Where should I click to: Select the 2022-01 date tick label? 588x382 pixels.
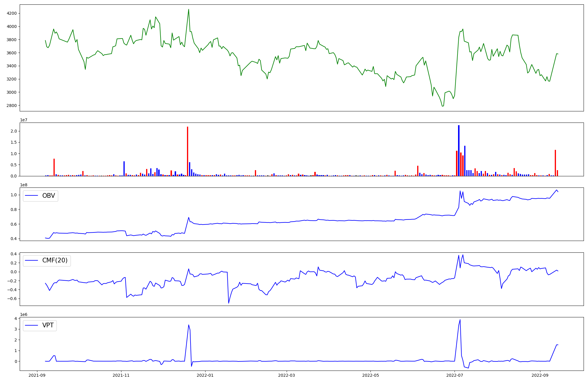205,375
